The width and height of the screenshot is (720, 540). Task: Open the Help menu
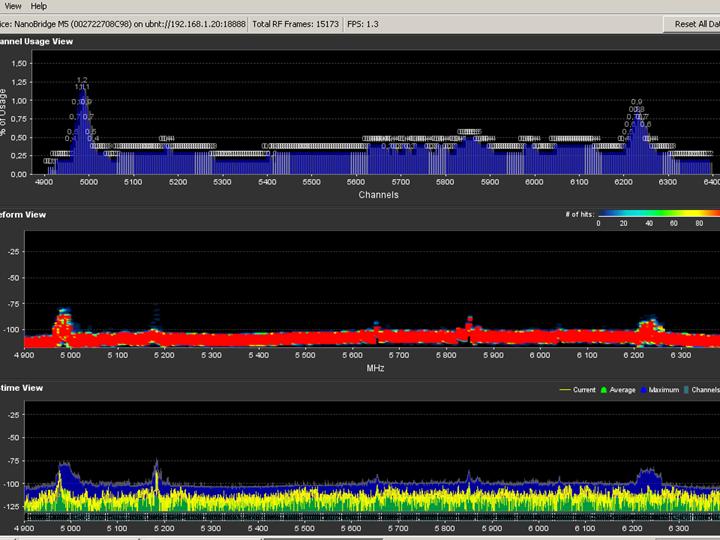(x=39, y=6)
